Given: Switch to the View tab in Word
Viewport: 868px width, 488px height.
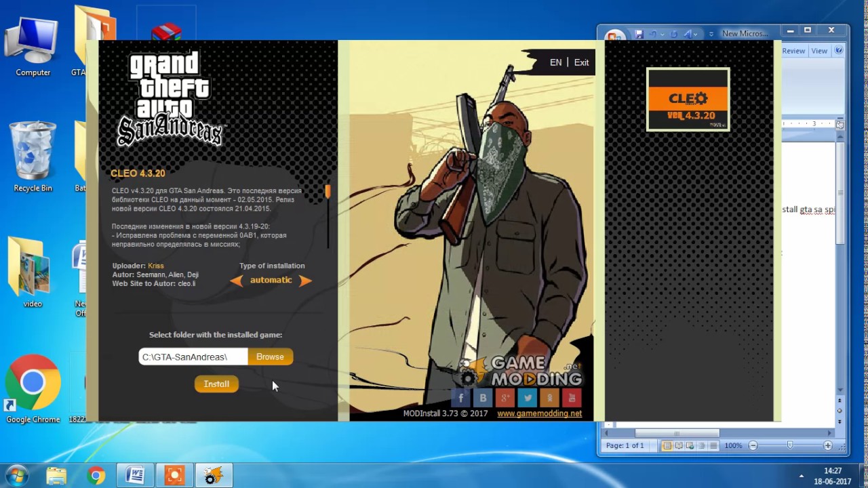Looking at the screenshot, I should click(819, 51).
